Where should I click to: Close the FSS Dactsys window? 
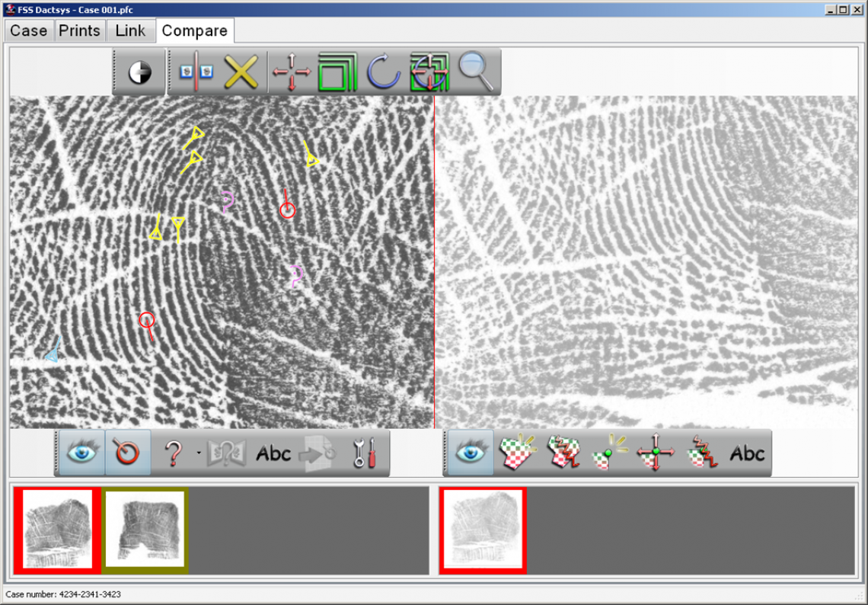click(857, 9)
